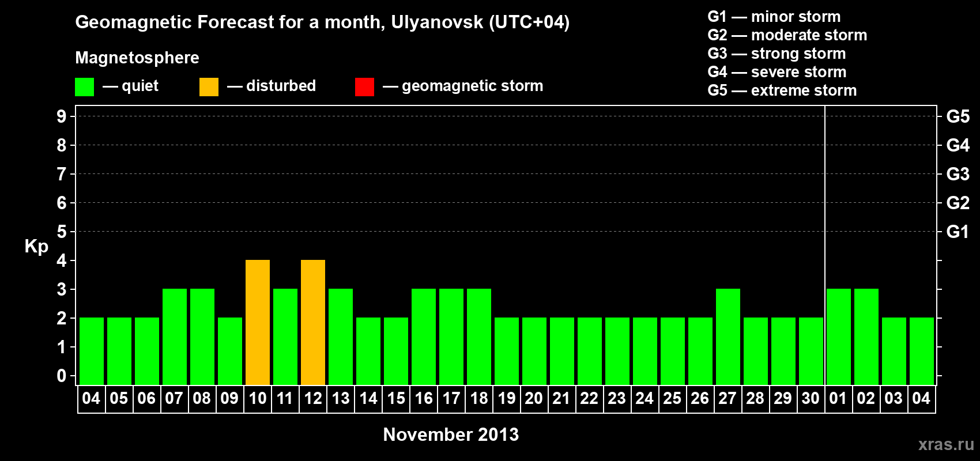Viewport: 980px width, 461px height.
Task: Click the date label 03 on the axis
Action: coord(894,399)
